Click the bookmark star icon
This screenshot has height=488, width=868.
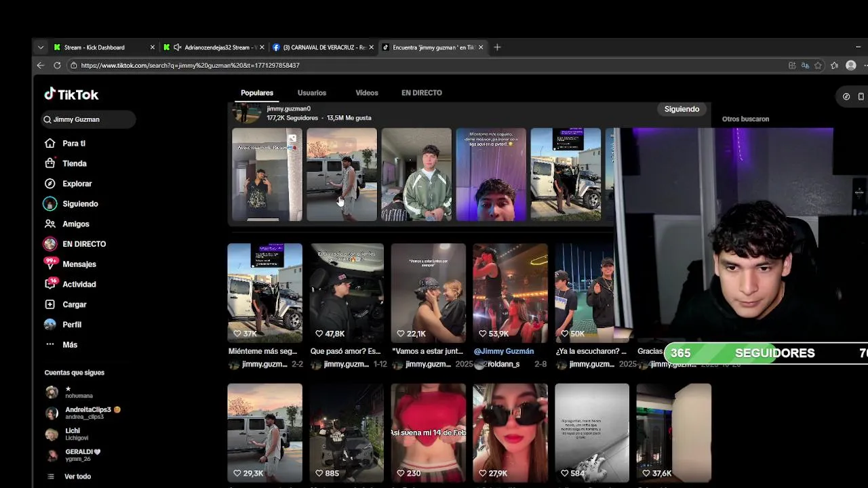818,66
